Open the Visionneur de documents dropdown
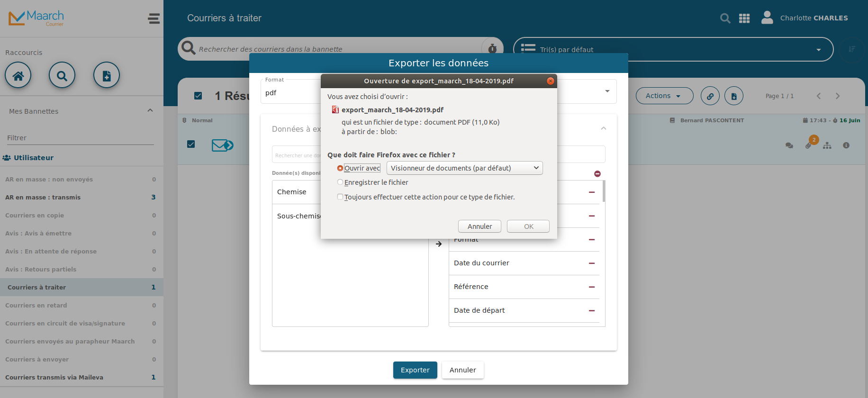 (465, 168)
